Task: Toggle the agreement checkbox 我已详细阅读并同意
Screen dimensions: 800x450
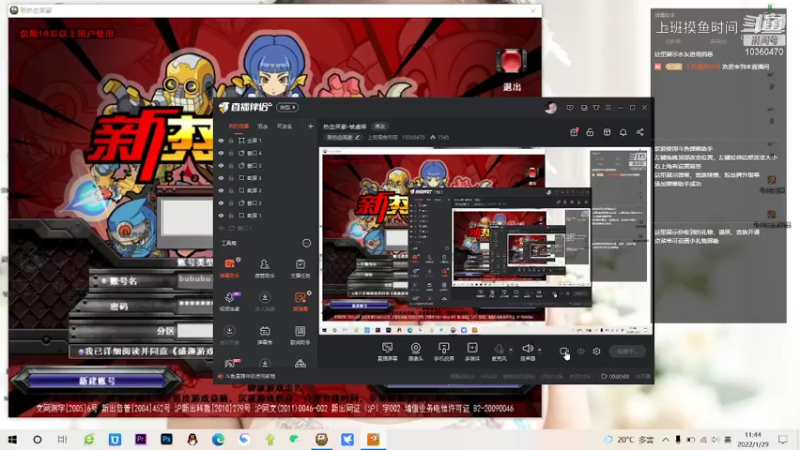Action: pyautogui.click(x=81, y=352)
